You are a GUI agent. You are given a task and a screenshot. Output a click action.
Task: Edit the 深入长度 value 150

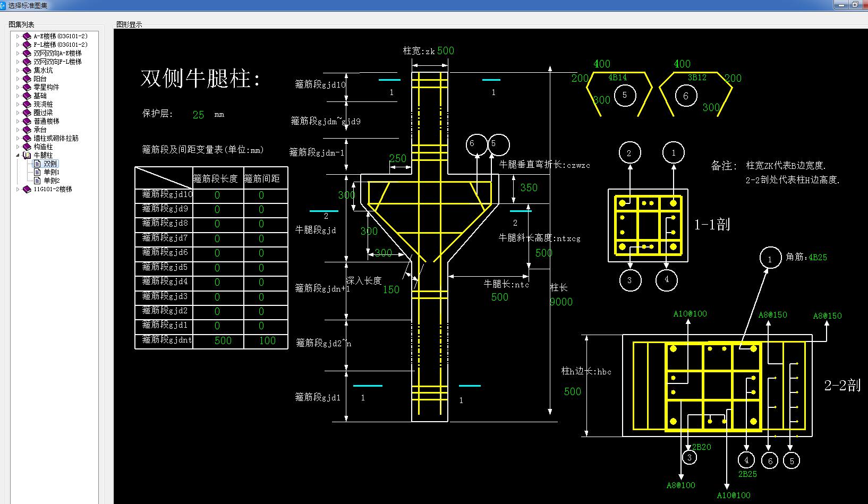point(391,289)
